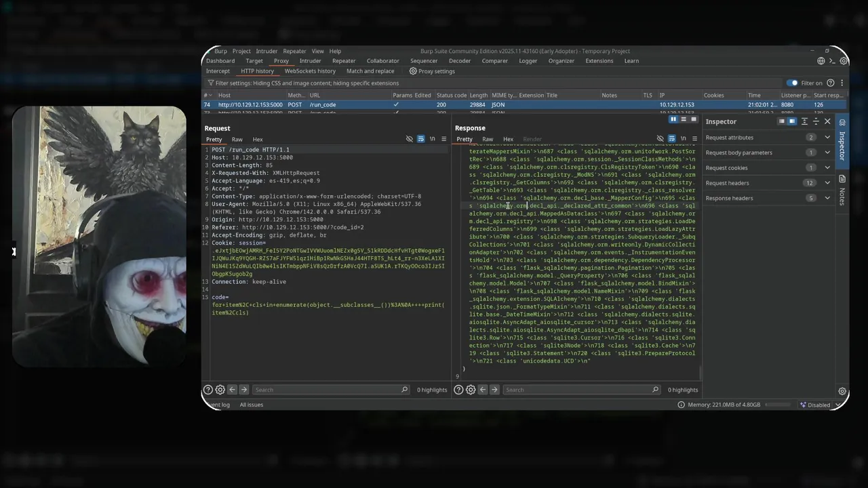Image resolution: width=868 pixels, height=488 pixels.
Task: Expand all Inspector sections
Action: point(804,121)
